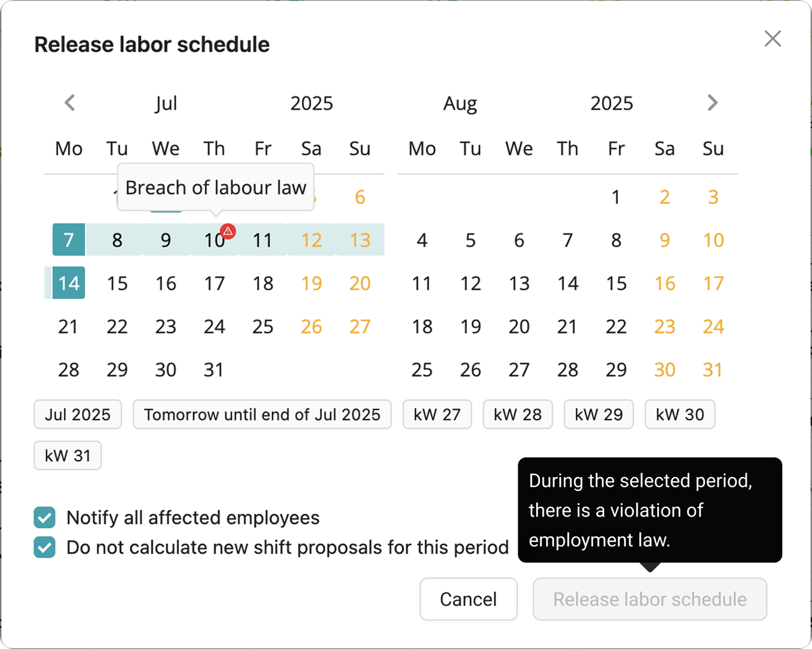Select July 14 in the calendar
This screenshot has width=812, height=649.
pyautogui.click(x=68, y=283)
